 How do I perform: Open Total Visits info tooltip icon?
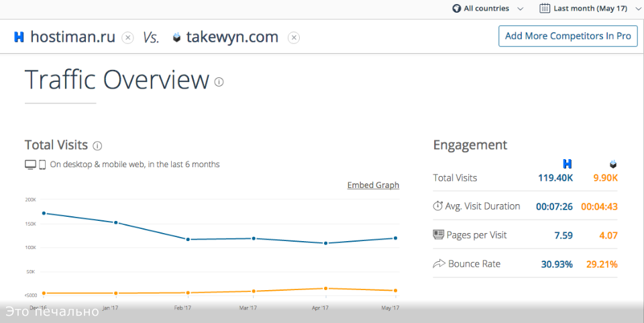(x=97, y=146)
